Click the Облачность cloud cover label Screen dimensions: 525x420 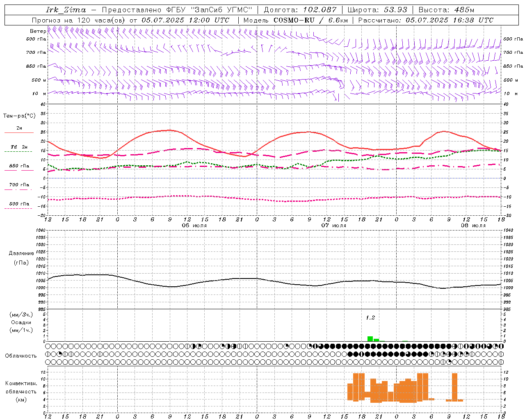pos(21,356)
